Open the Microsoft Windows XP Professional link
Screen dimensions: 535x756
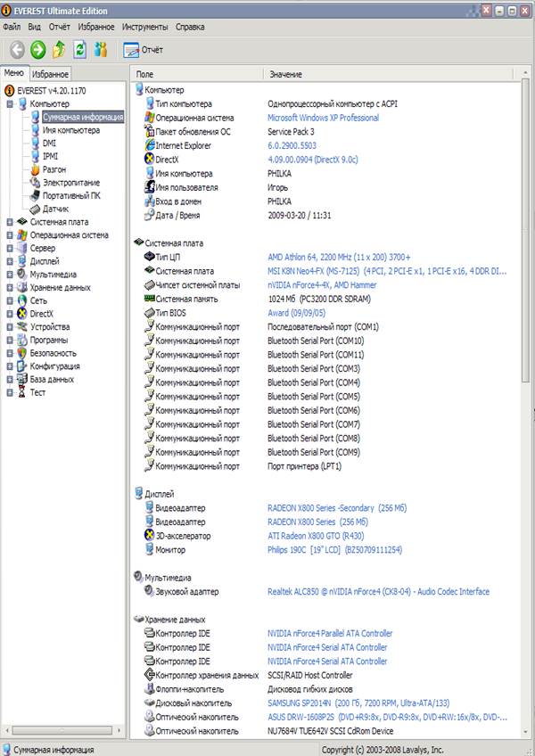point(323,118)
